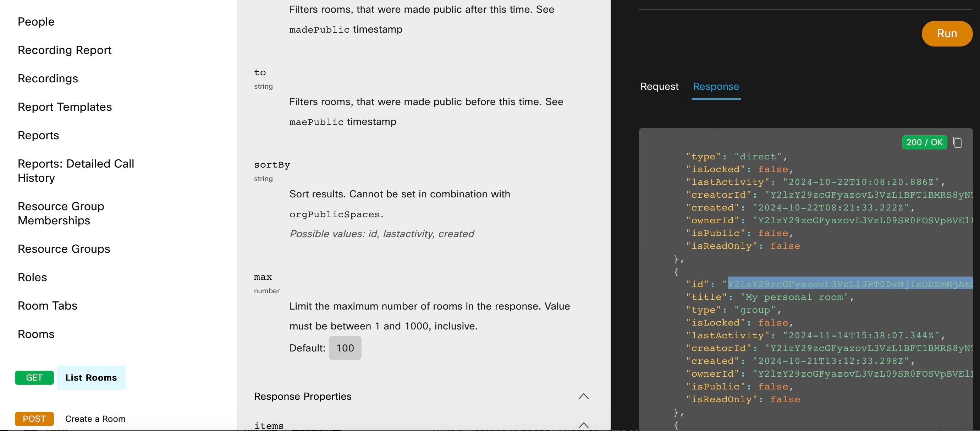Open List Rooms endpoint in sidebar
The width and height of the screenshot is (980, 431).
91,377
